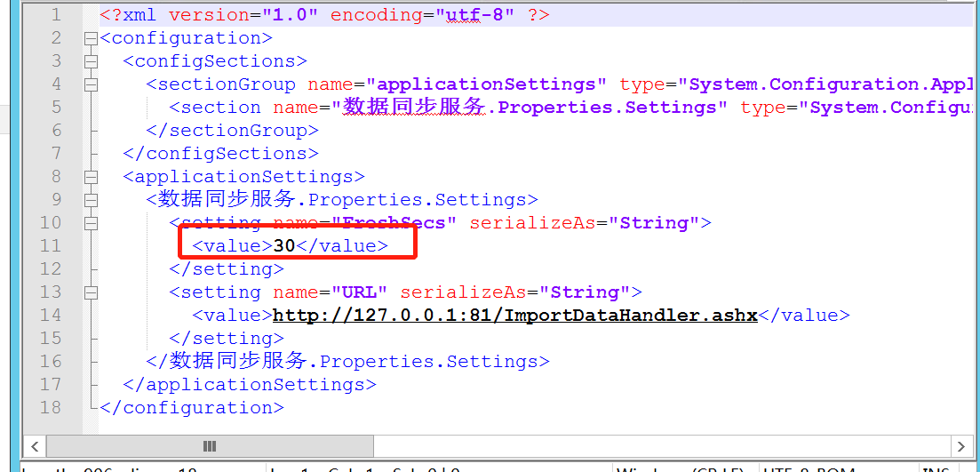Screen dimensions: 980x472
Task: Click the closing </sectionGroup> tag on line 6
Action: 233,131
